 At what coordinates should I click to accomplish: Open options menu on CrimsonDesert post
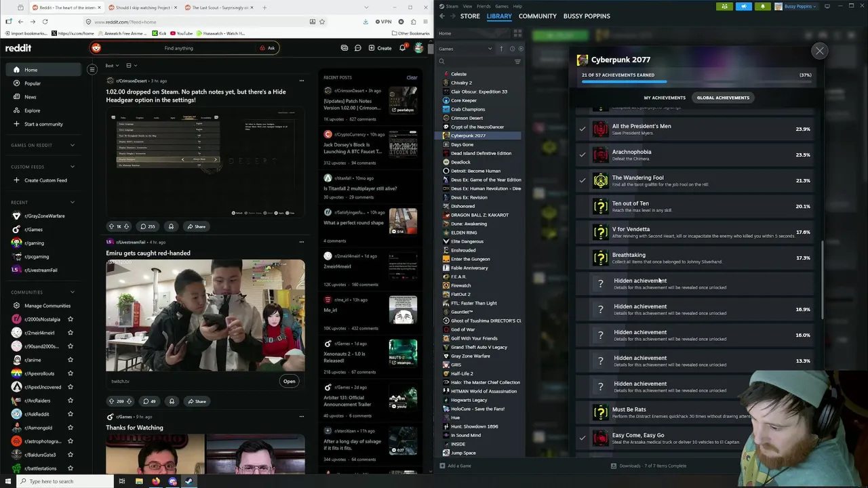(x=302, y=81)
